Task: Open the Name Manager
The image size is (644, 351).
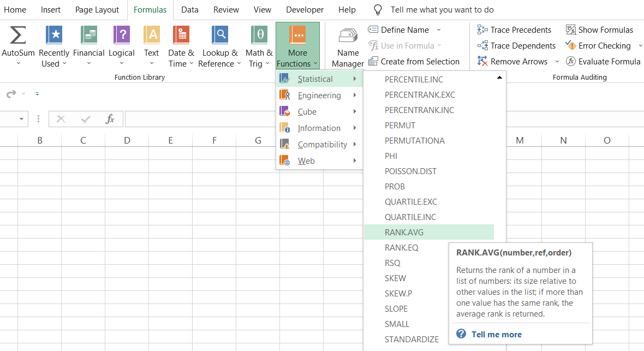Action: [x=348, y=46]
